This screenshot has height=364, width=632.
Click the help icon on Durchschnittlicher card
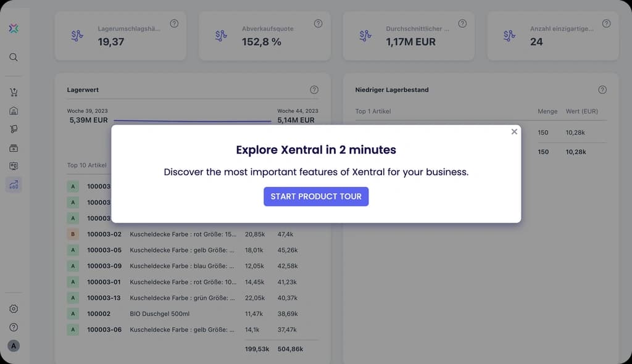tap(462, 23)
